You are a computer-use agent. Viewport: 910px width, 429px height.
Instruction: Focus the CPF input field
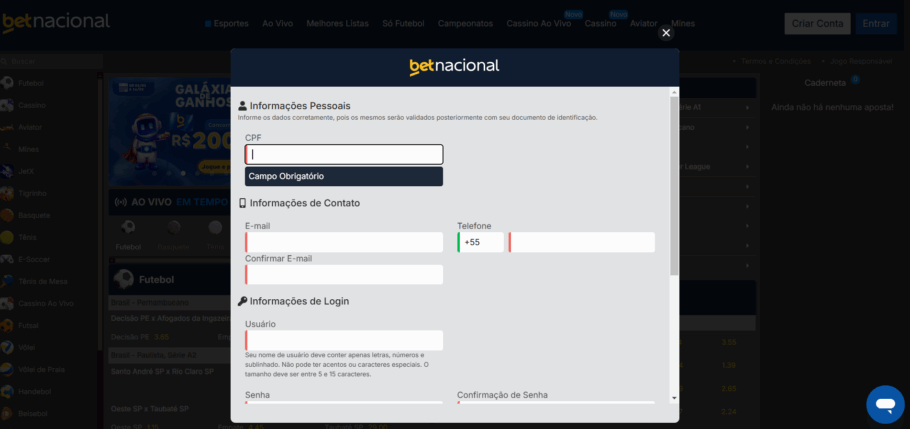click(x=344, y=154)
